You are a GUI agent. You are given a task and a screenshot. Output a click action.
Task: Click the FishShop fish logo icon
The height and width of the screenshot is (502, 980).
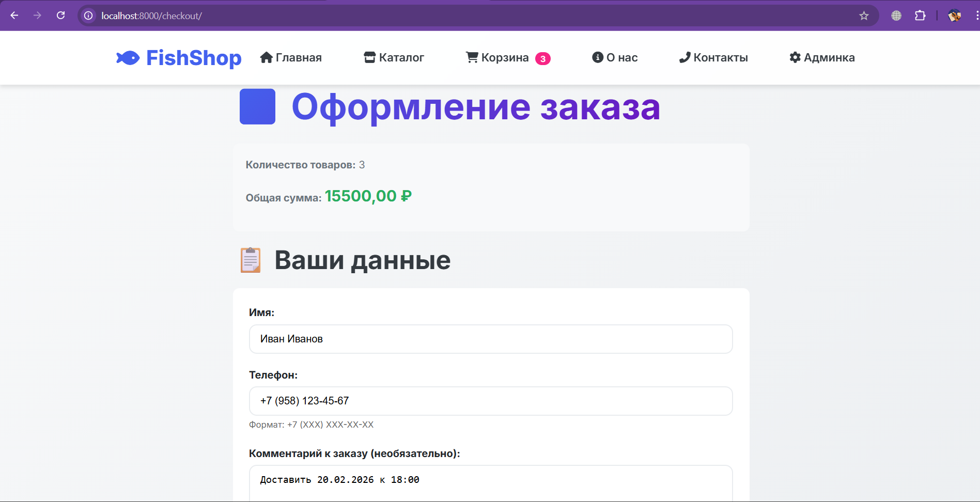(x=128, y=58)
